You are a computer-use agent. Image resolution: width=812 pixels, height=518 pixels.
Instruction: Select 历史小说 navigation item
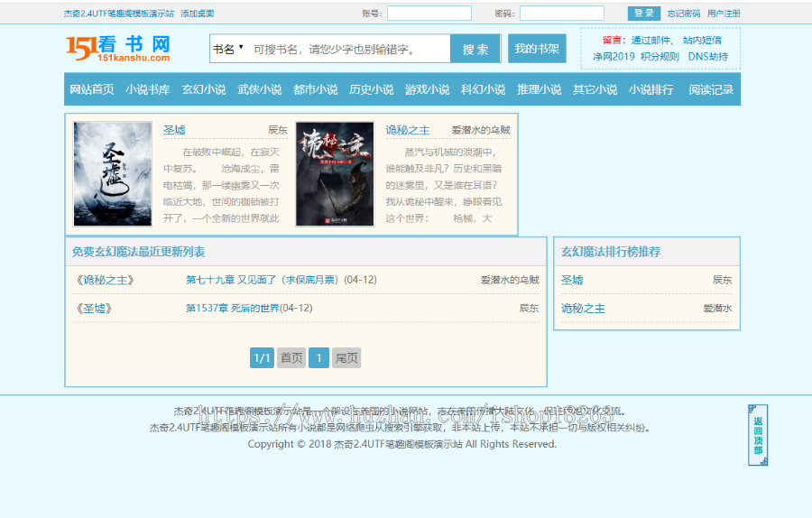pos(372,89)
